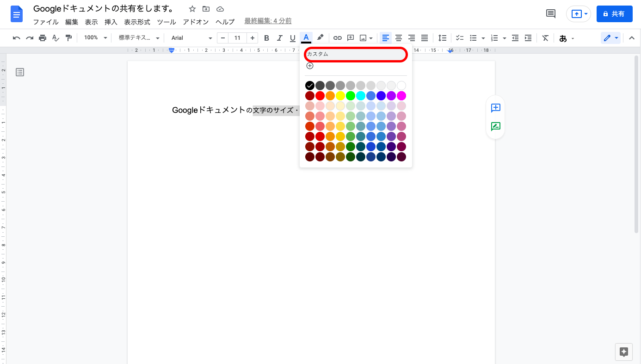Click numbered list icon
The image size is (641, 364).
coord(494,38)
